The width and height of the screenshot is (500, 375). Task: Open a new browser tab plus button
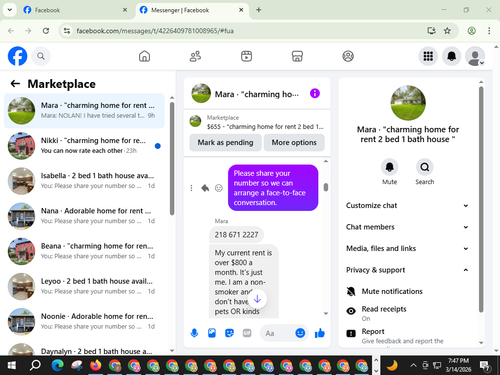click(x=259, y=10)
